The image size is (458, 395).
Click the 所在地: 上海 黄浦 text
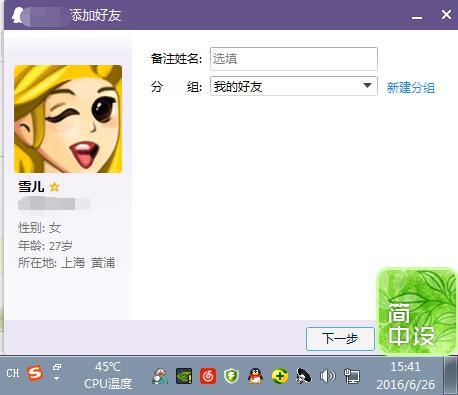tap(67, 263)
